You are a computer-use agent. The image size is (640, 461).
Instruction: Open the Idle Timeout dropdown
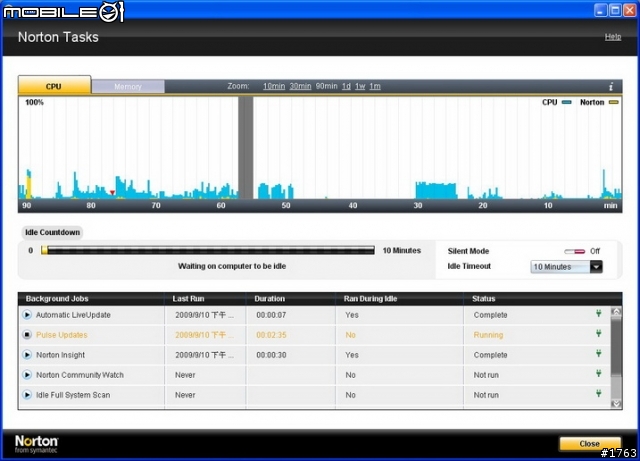tap(567, 267)
